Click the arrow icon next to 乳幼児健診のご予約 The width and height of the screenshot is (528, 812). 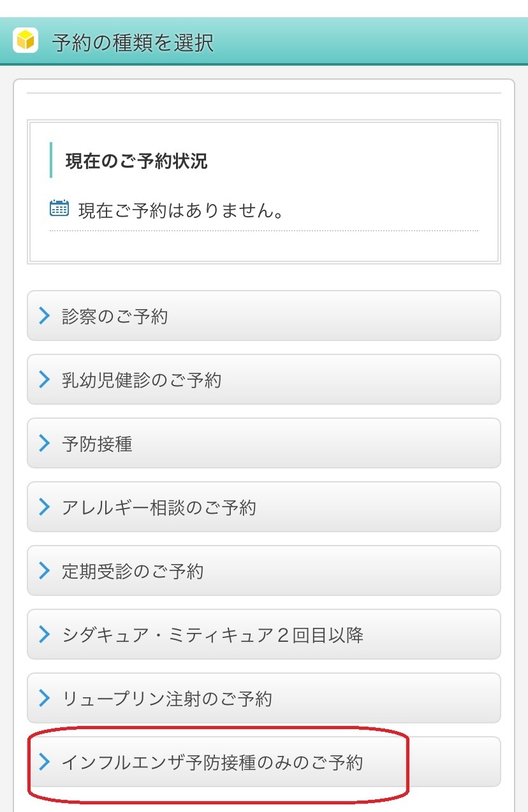(x=44, y=379)
